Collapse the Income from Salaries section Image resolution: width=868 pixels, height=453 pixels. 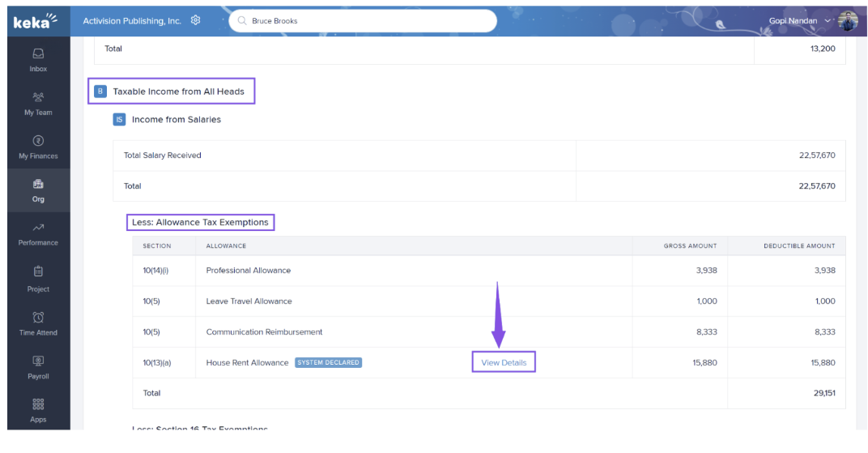click(119, 119)
